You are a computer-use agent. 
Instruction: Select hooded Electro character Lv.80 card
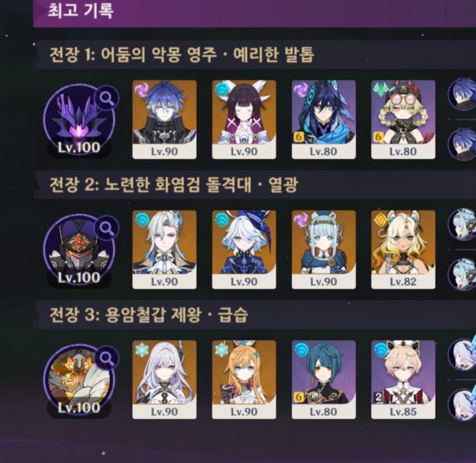click(323, 119)
